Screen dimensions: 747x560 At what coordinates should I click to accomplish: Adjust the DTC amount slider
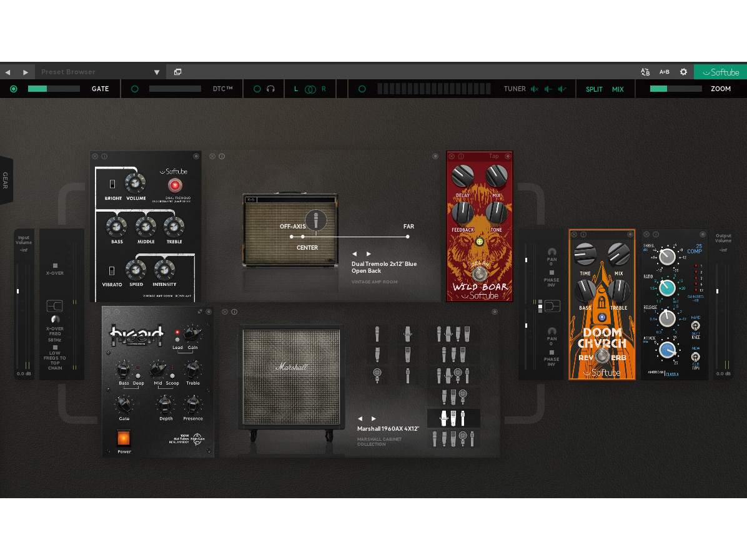pos(175,89)
